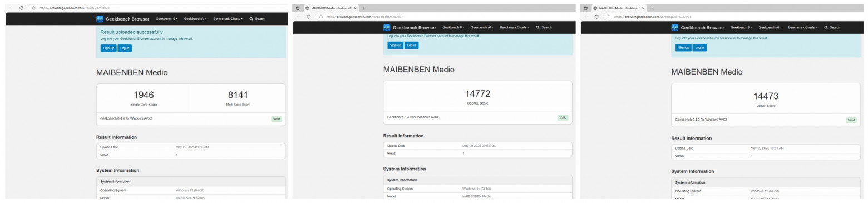Open Geekbench AI dropdown in right Vulkan window

tap(770, 27)
